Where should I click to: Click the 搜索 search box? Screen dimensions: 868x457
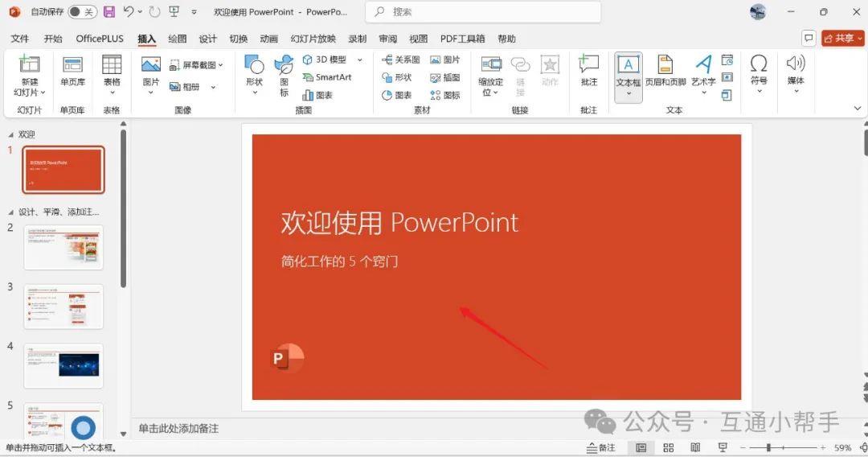click(483, 11)
